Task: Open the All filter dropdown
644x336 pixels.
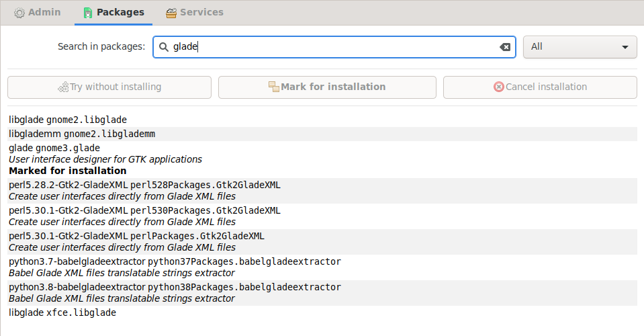Action: 580,47
